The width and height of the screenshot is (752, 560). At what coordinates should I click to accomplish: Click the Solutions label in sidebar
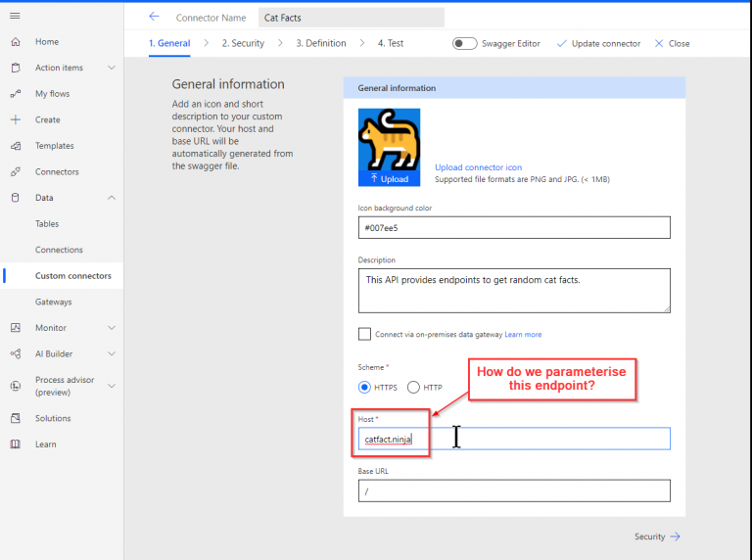(53, 418)
